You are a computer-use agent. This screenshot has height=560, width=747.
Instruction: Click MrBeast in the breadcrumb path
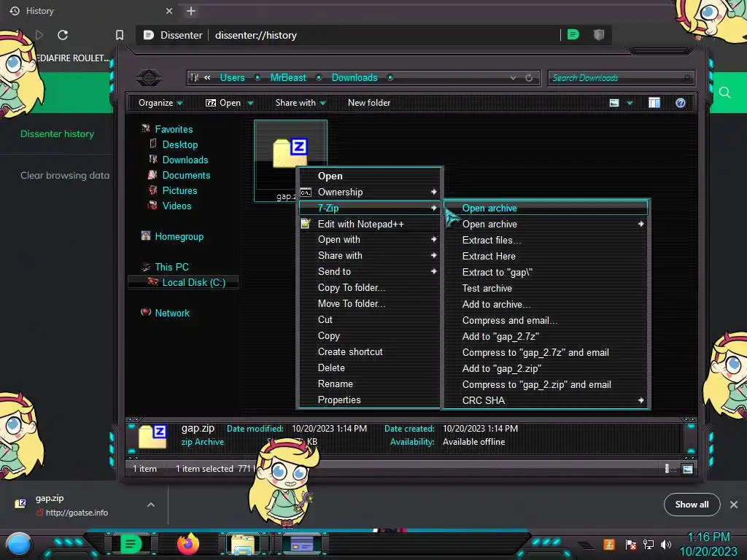click(x=287, y=77)
